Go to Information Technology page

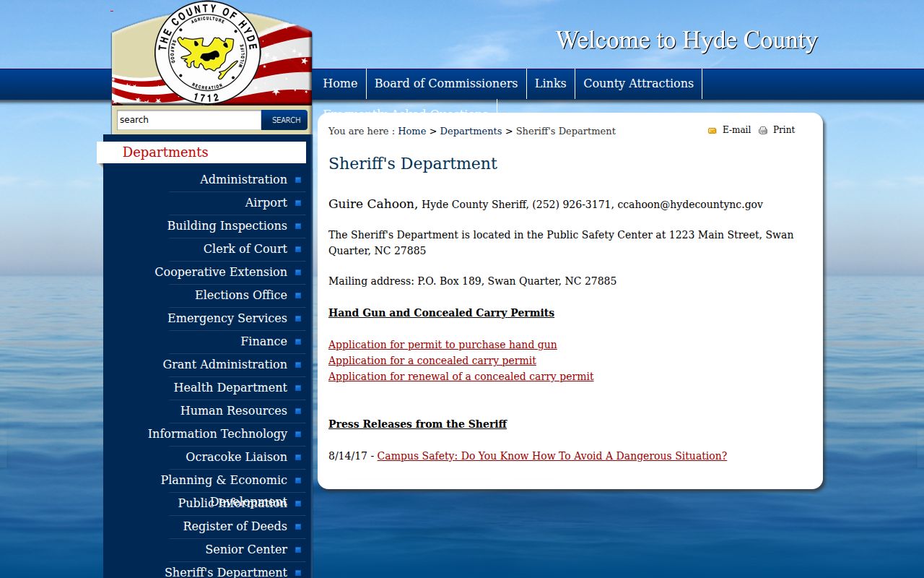217,433
